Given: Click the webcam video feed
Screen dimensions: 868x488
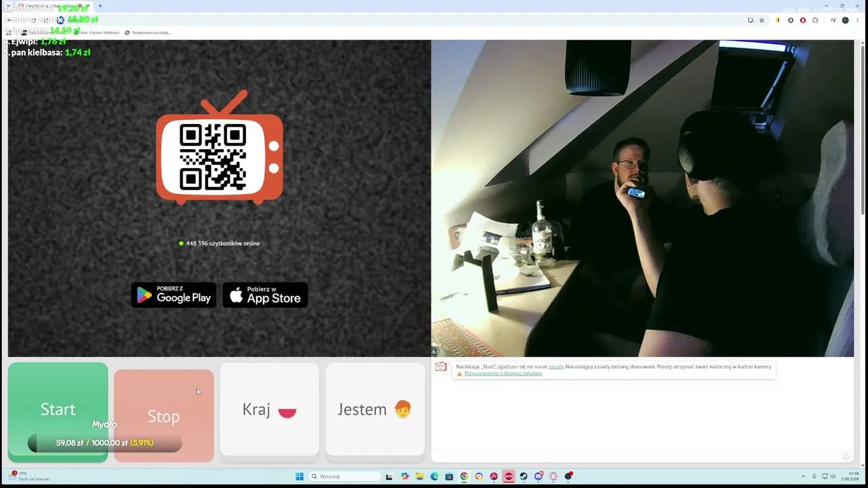Looking at the screenshot, I should [642, 198].
